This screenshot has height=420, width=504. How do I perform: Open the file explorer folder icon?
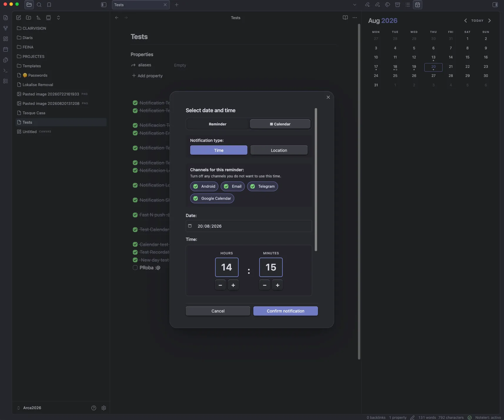[x=29, y=5]
